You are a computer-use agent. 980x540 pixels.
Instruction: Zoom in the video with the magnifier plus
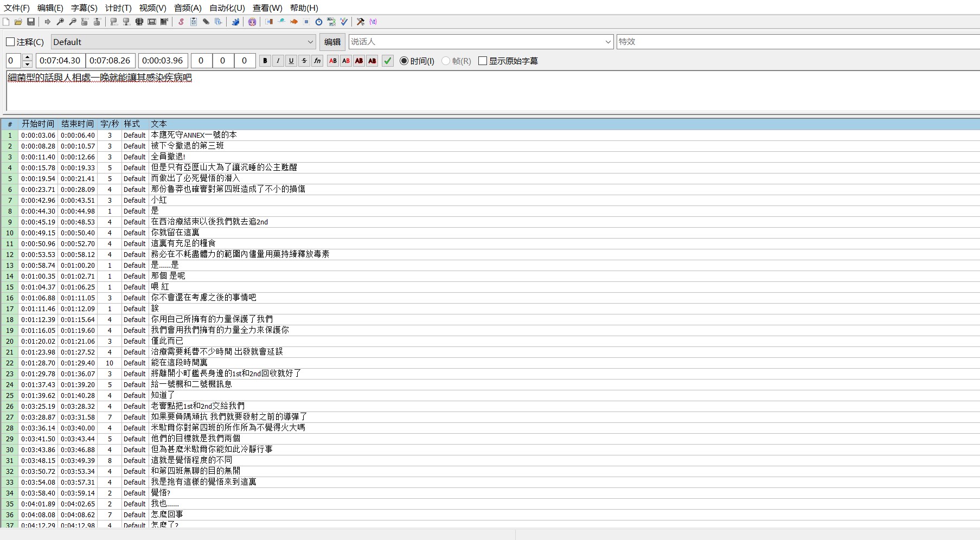pos(60,22)
